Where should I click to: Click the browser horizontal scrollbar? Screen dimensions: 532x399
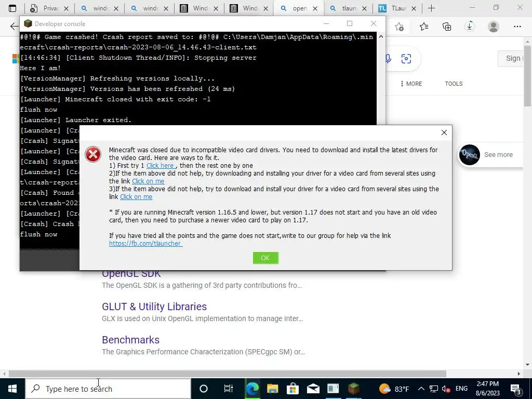pyautogui.click(x=227, y=374)
